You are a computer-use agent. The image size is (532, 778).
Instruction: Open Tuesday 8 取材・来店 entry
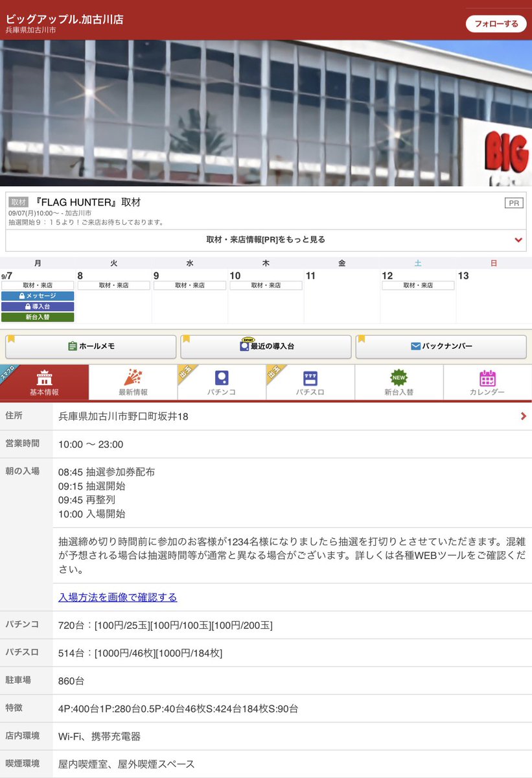[x=113, y=285]
